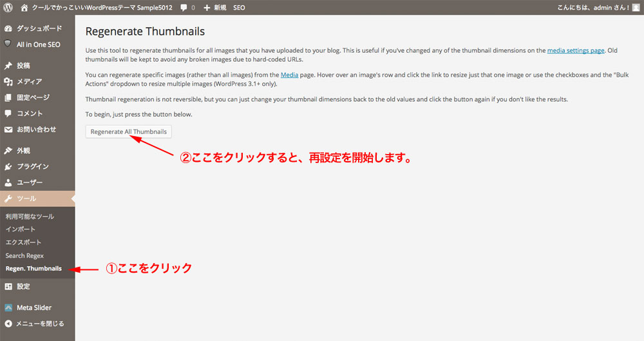
Task: Click Regenerate All Thumbnails button
Action: point(129,132)
